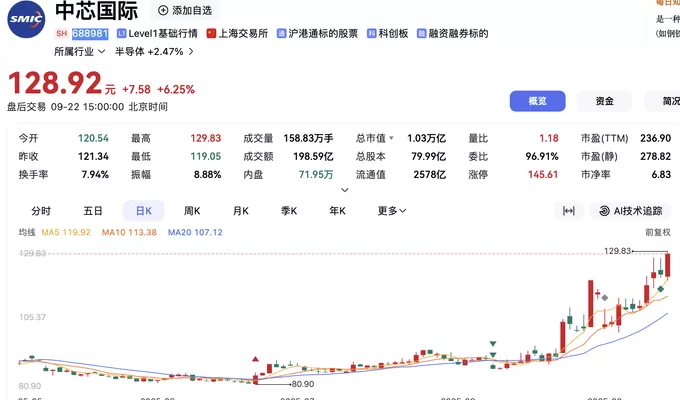Viewport: 680px width, 400px height.
Task: Select the 年K chart tab
Action: 337,211
